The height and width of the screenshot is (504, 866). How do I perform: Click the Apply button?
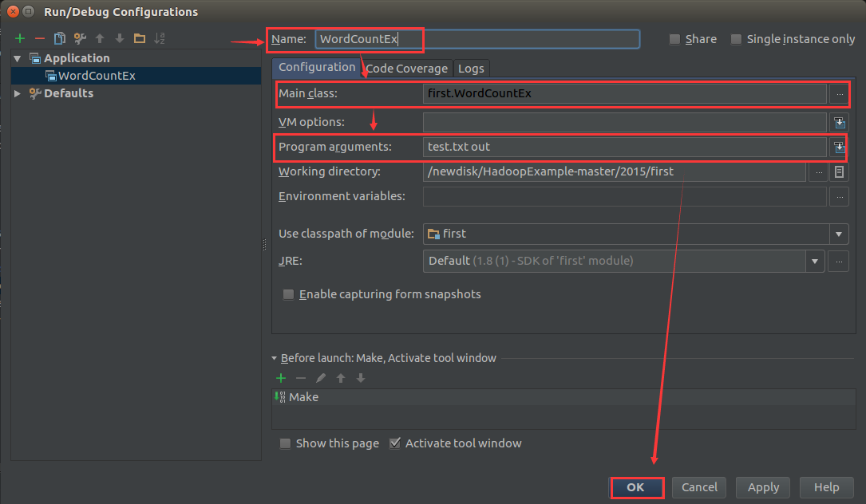[x=763, y=487]
